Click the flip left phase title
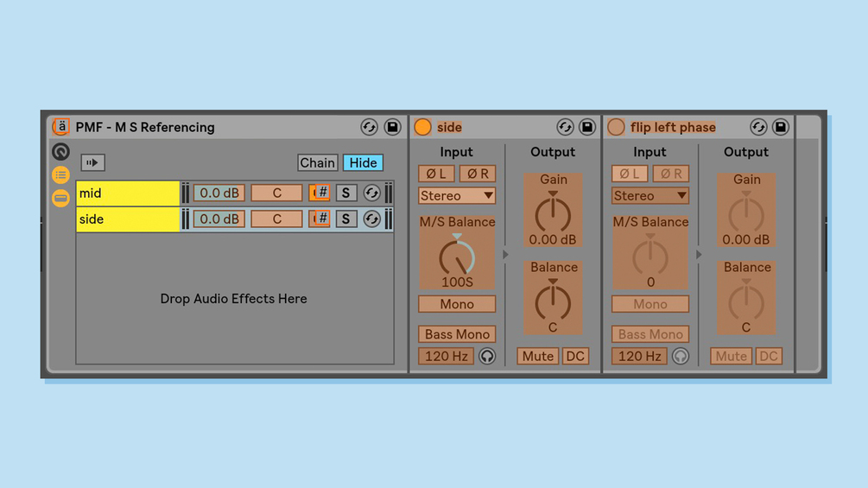The height and width of the screenshot is (488, 868). tap(673, 127)
